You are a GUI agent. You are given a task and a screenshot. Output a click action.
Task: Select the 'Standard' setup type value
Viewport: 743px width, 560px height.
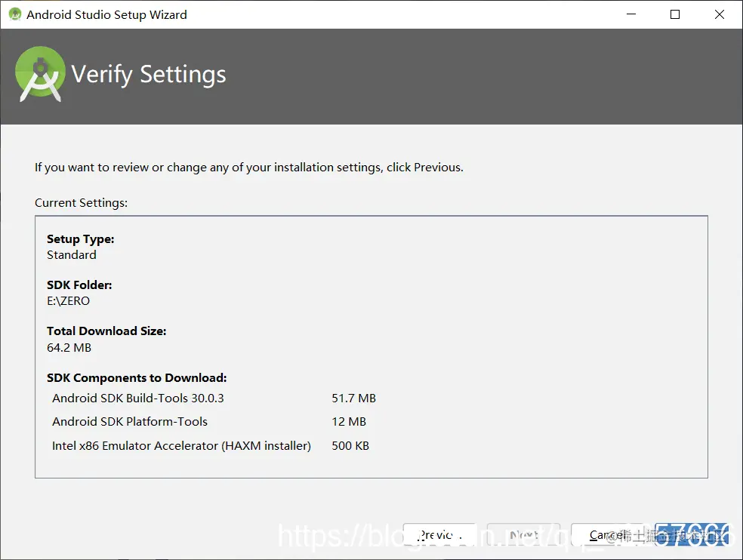[x=72, y=255]
